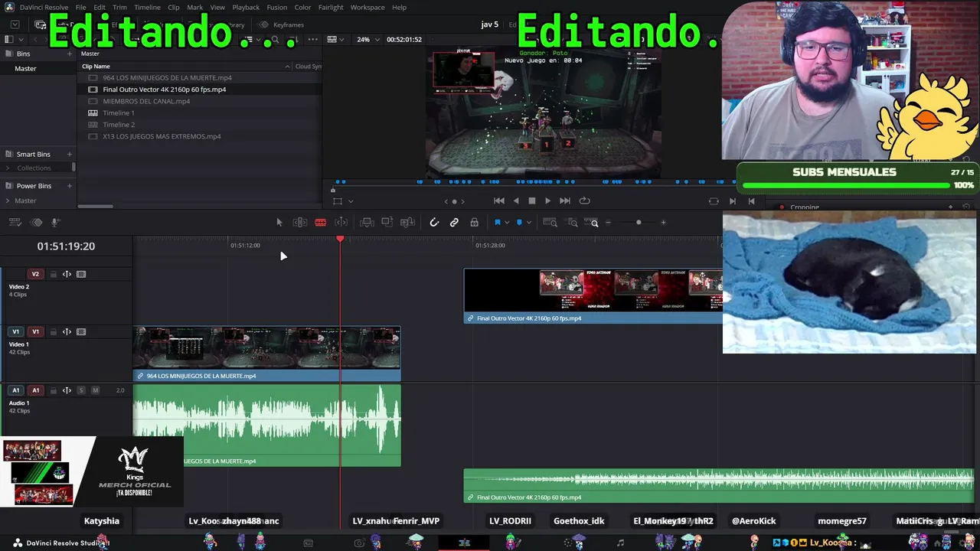Open the Fusion menu

[277, 8]
